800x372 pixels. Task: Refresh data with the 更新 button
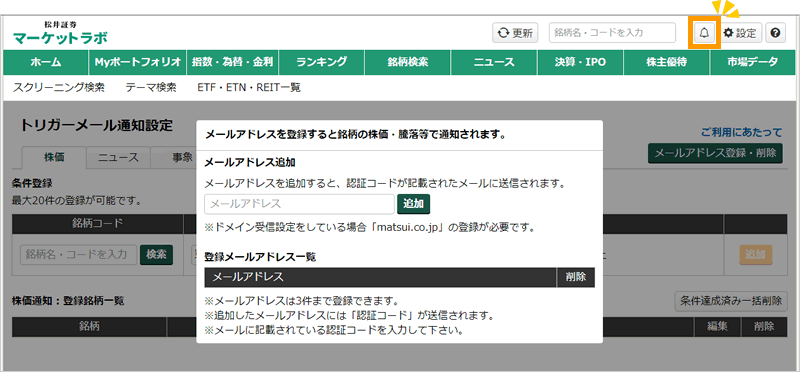(x=515, y=33)
